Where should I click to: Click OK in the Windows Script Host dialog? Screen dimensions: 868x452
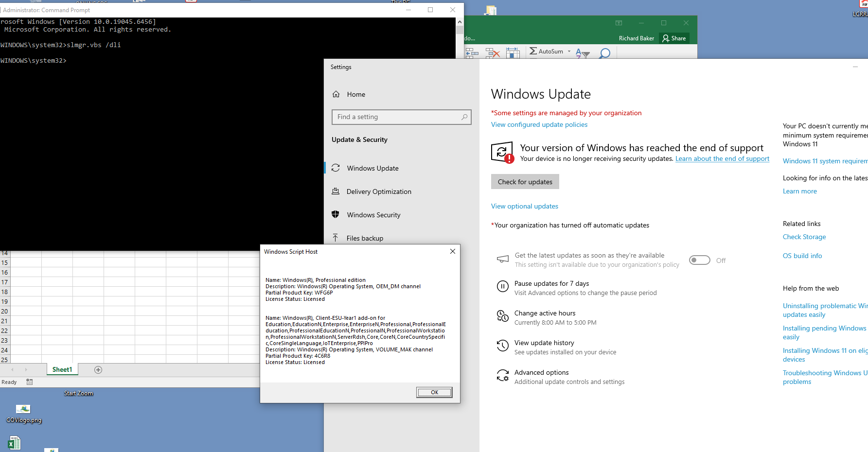click(434, 392)
